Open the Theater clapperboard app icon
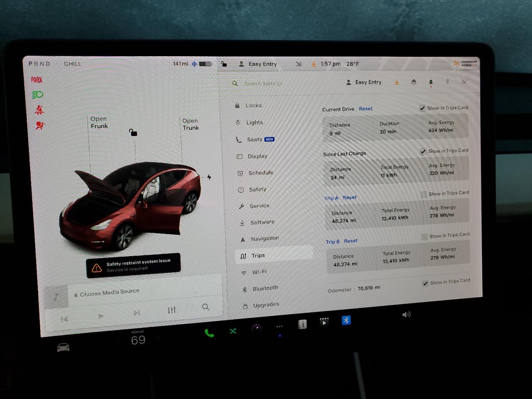This screenshot has width=532, height=399. point(324,322)
